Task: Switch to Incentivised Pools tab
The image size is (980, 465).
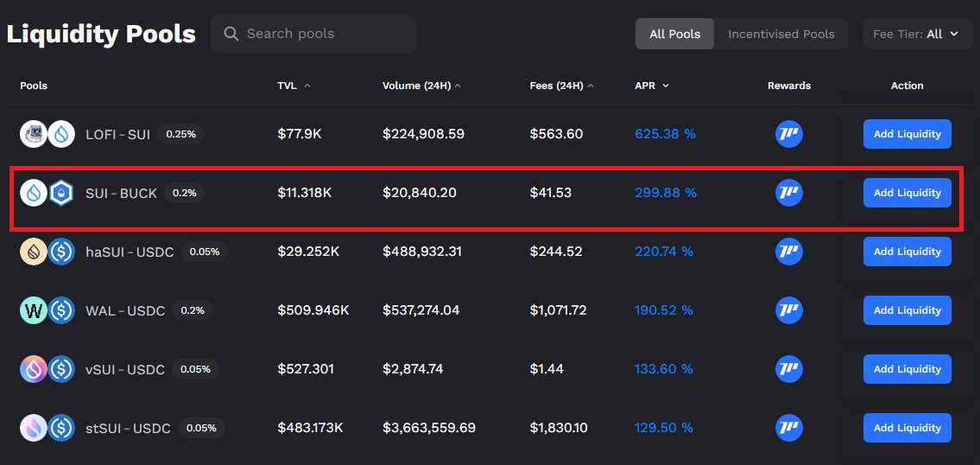Action: click(781, 34)
